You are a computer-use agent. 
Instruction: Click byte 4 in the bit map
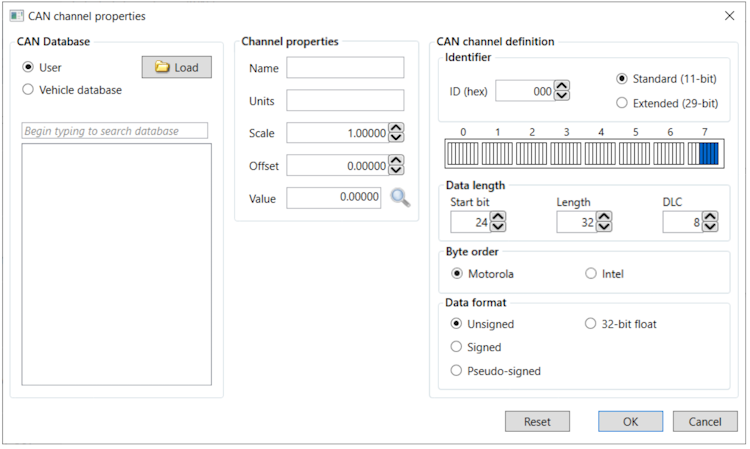600,153
